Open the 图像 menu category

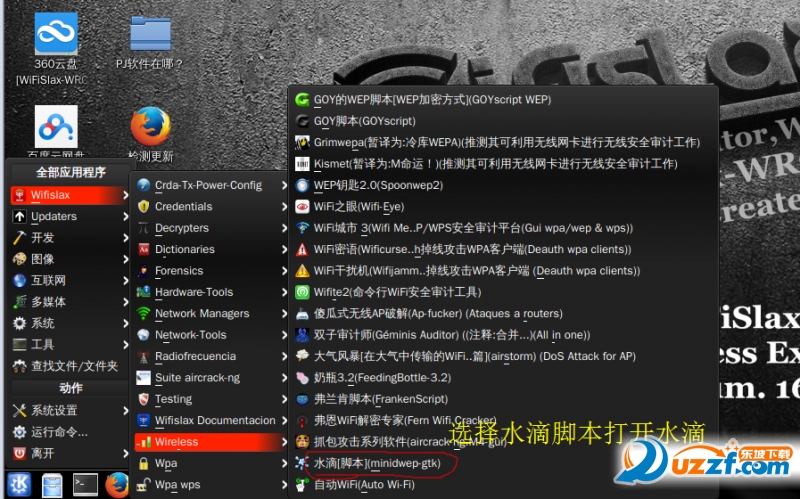(x=69, y=259)
